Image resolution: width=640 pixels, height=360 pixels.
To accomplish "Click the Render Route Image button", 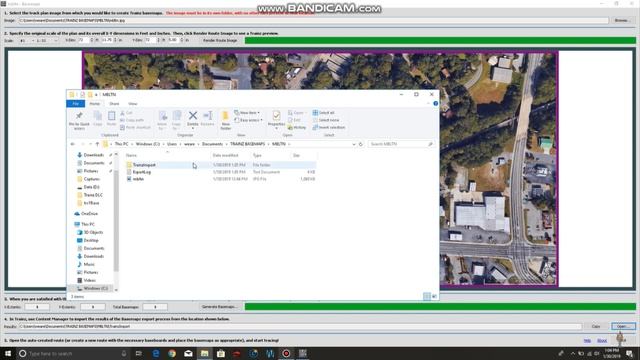I will [x=220, y=40].
